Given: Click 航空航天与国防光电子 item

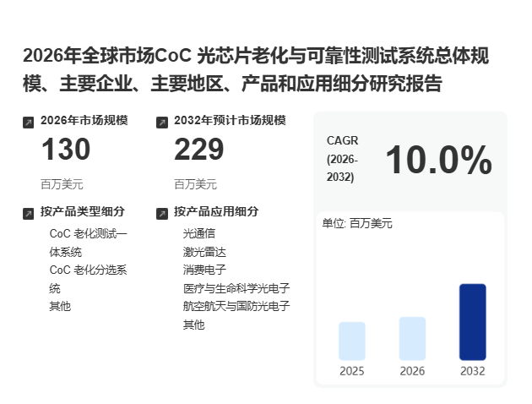Looking at the screenshot, I should coord(236,306).
